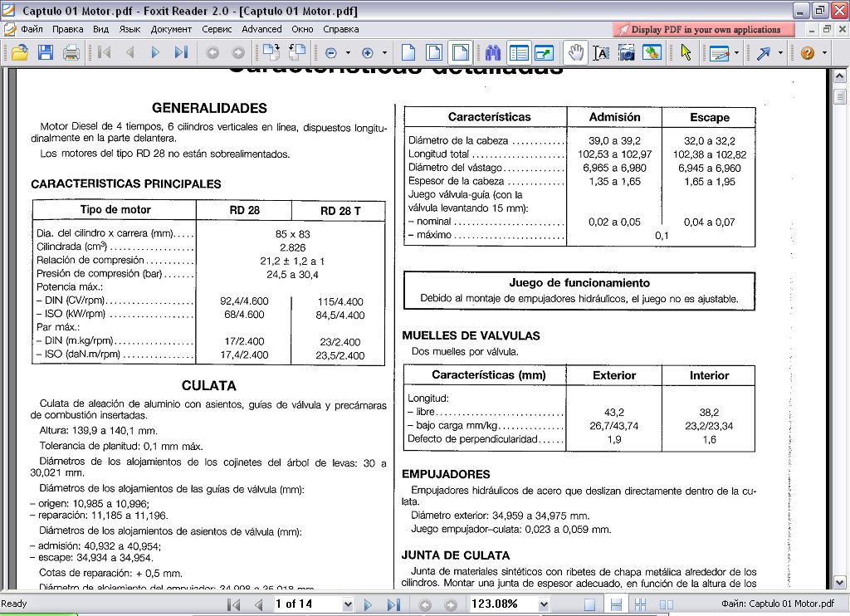Set view to Fit Page
This screenshot has height=616, width=850.
(434, 52)
